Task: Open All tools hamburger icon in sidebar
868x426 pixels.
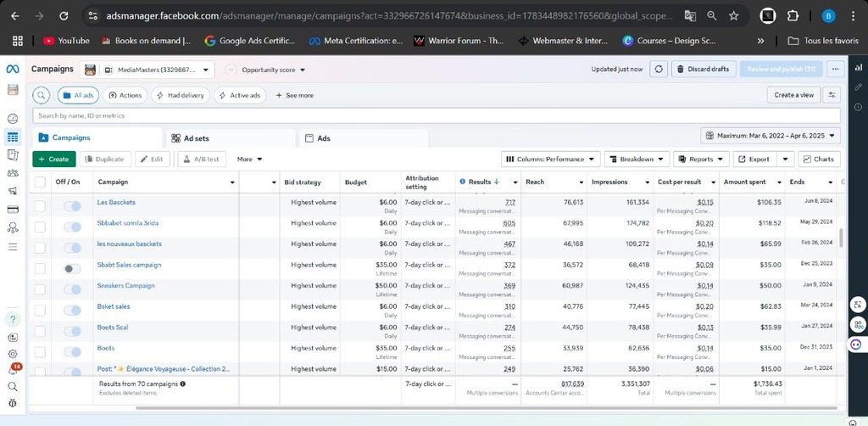Action: tap(12, 246)
